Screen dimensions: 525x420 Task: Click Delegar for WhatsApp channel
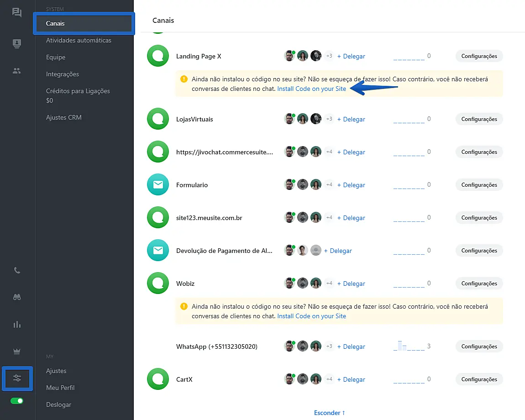tap(351, 346)
